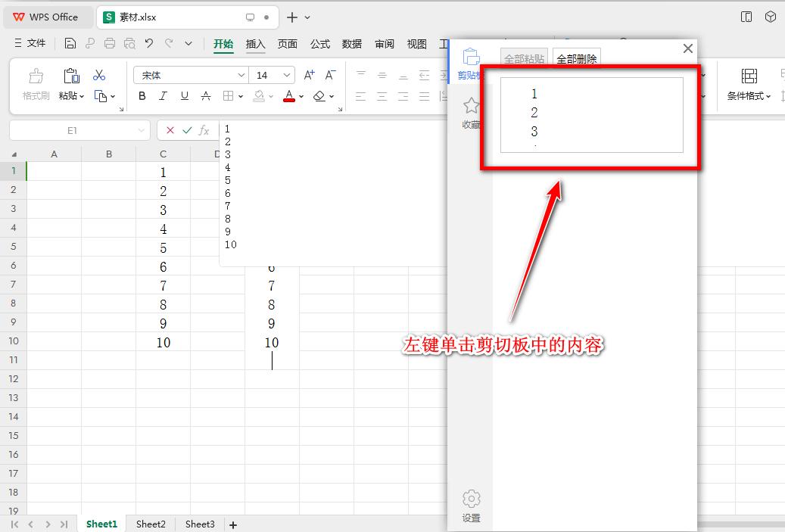Screen dimensions: 785x532
Task: Toggle Italic formatting
Action: (164, 95)
